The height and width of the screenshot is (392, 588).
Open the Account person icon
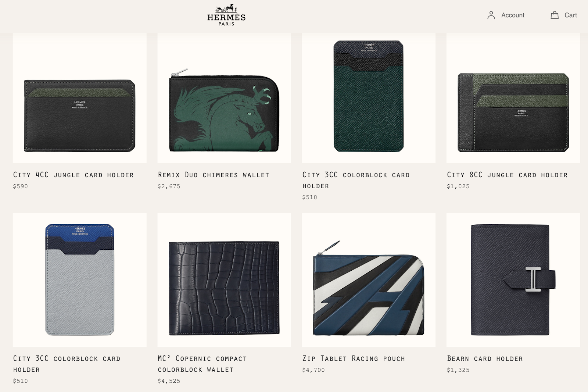(491, 15)
